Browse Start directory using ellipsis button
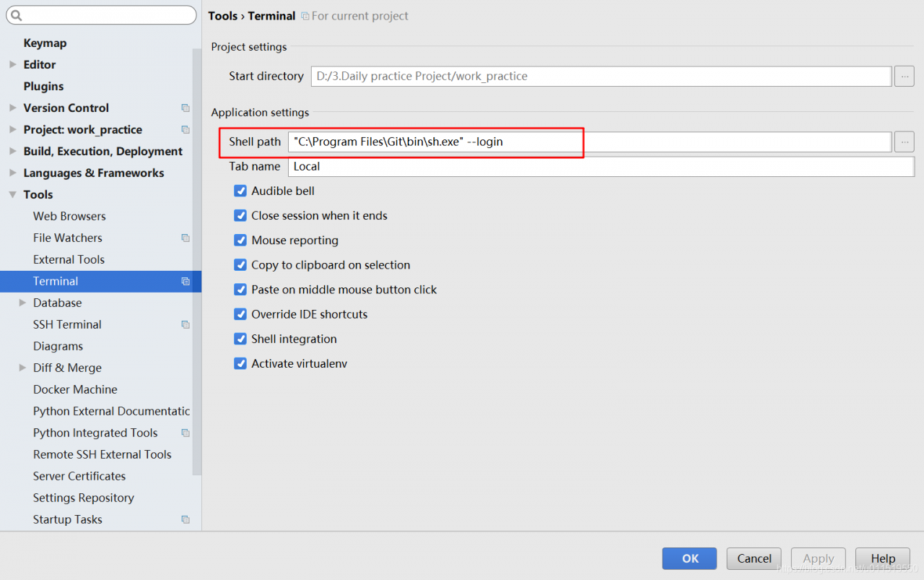Viewport: 924px width, 580px height. coord(904,77)
